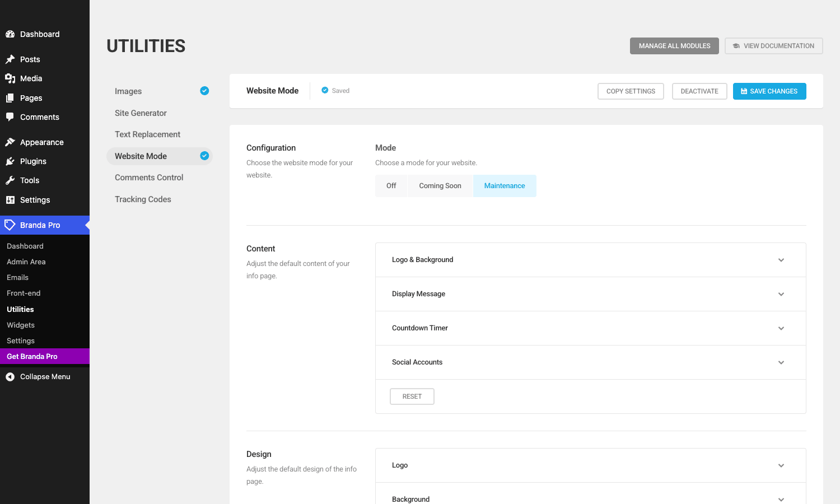Click the blue checkmark beside Website Mode module
Viewport: 840px width, 504px height.
(204, 156)
